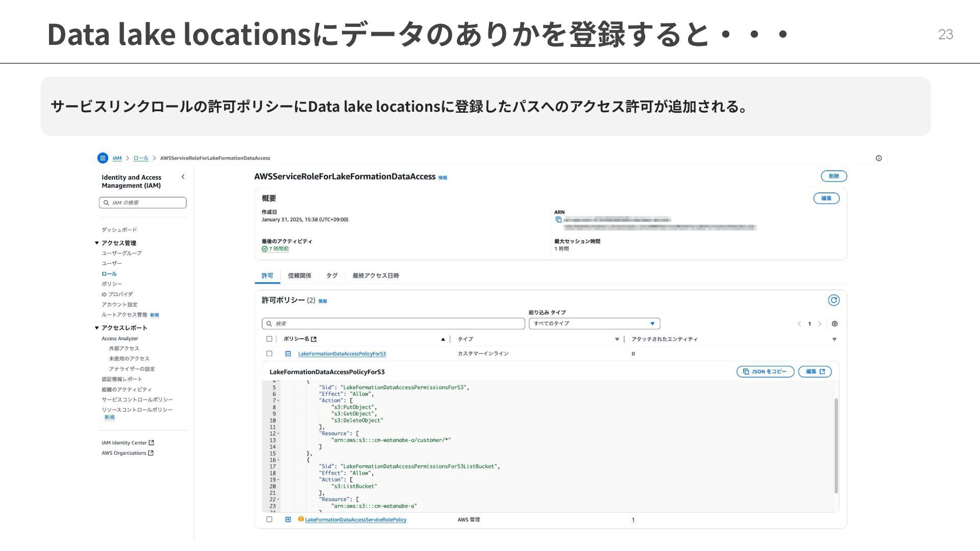Image resolution: width=980 pixels, height=551 pixels.
Task: Sort by the type column arrow
Action: [617, 339]
